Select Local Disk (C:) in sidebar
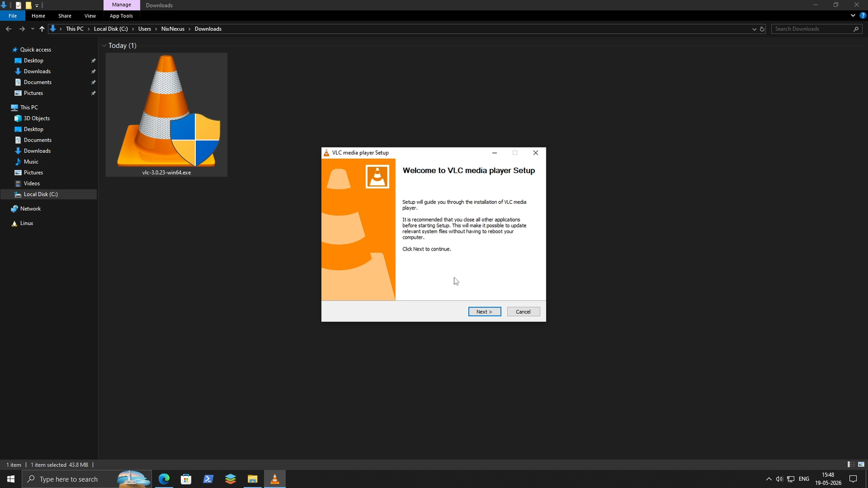The image size is (868, 488). tap(41, 194)
